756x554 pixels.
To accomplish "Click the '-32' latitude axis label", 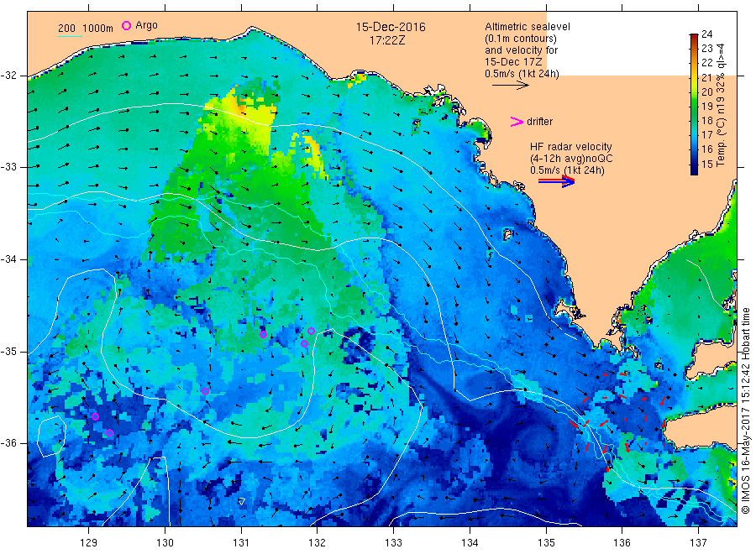I will pyautogui.click(x=8, y=76).
